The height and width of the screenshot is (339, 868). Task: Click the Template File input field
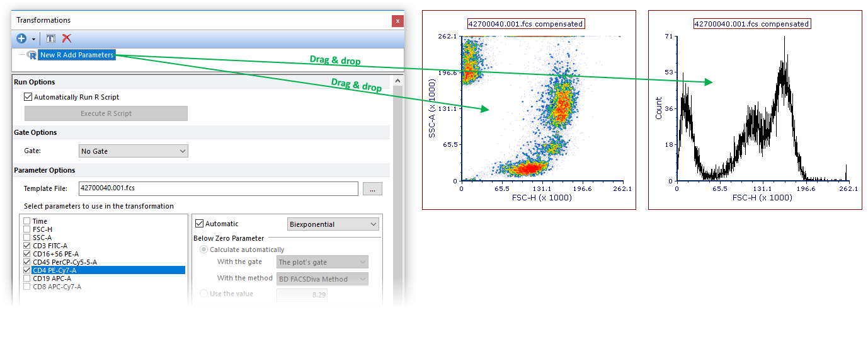click(x=218, y=188)
